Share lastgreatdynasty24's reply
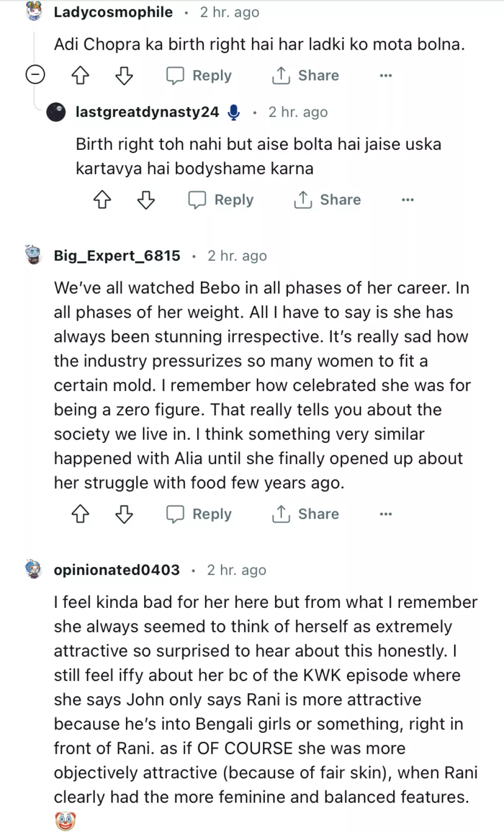 coord(327,200)
